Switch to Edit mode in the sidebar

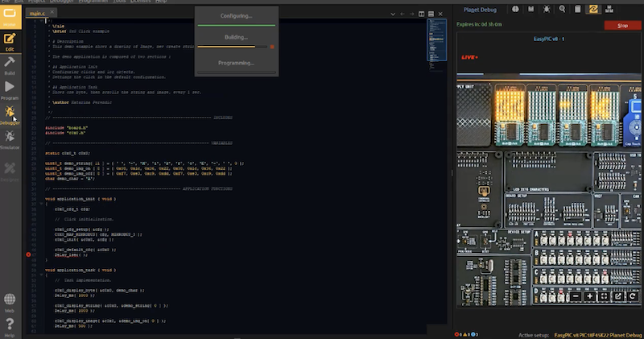point(10,42)
